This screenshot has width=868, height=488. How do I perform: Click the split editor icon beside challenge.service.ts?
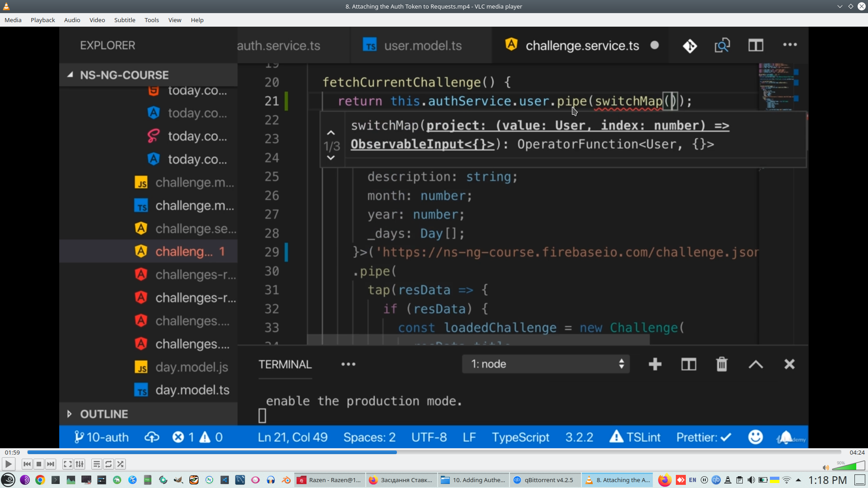tap(755, 45)
